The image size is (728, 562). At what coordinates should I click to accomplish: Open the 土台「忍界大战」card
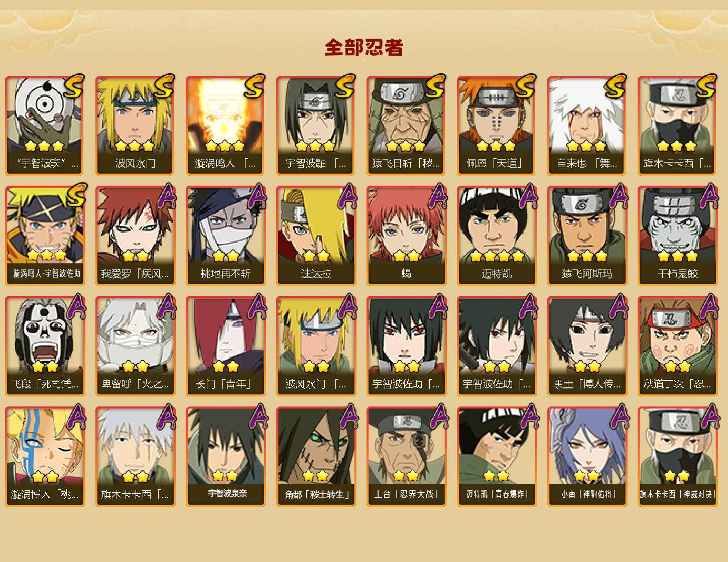coord(406,457)
